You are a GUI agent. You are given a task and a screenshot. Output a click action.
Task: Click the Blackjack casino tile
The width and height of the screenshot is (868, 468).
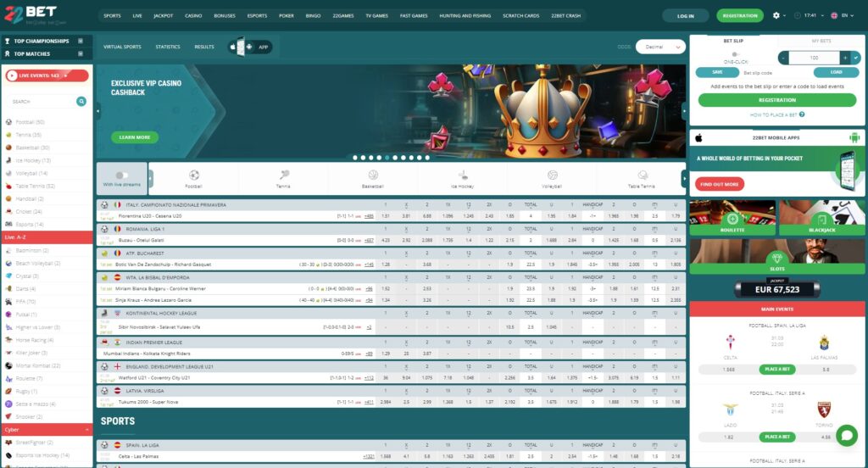822,218
